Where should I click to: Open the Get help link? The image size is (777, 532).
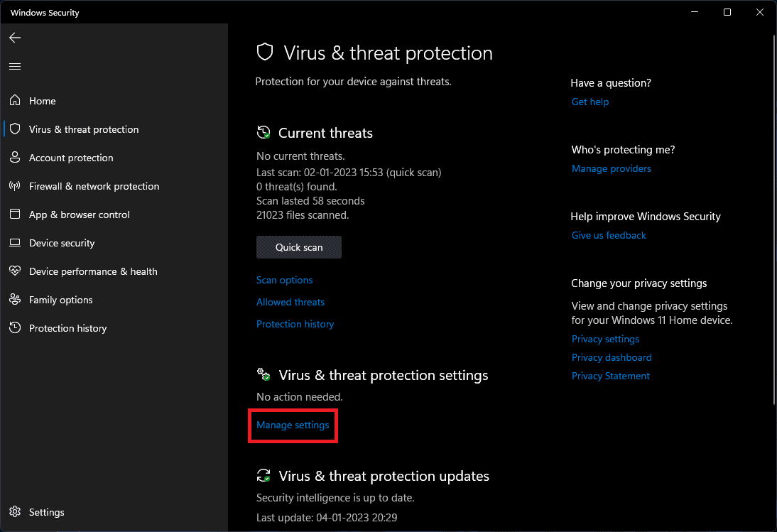click(589, 102)
